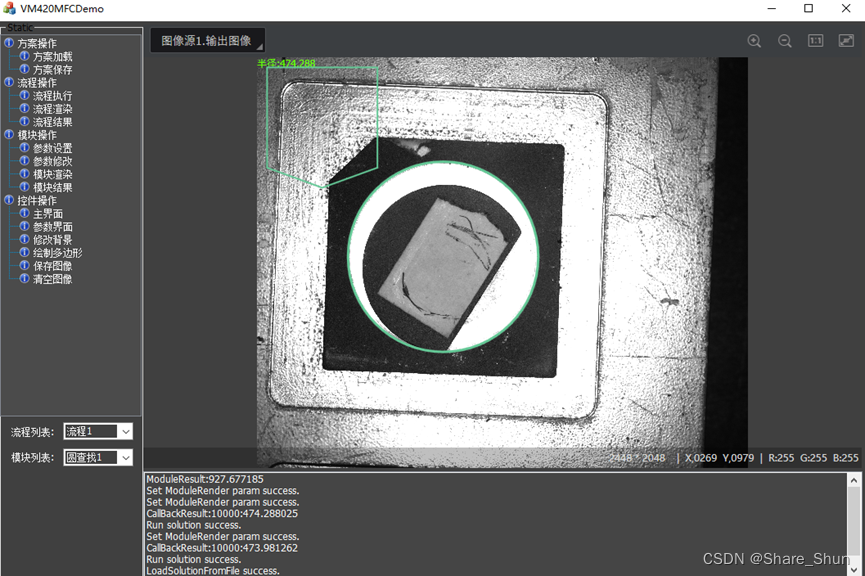Viewport: 865px width, 576px height.
Task: Click 参数界面 in the tree
Action: coord(52,227)
